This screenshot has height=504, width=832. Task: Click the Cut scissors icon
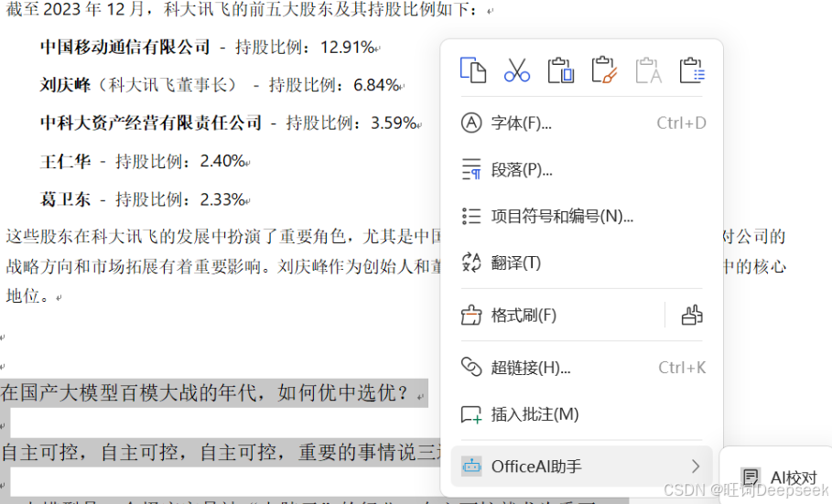[517, 70]
